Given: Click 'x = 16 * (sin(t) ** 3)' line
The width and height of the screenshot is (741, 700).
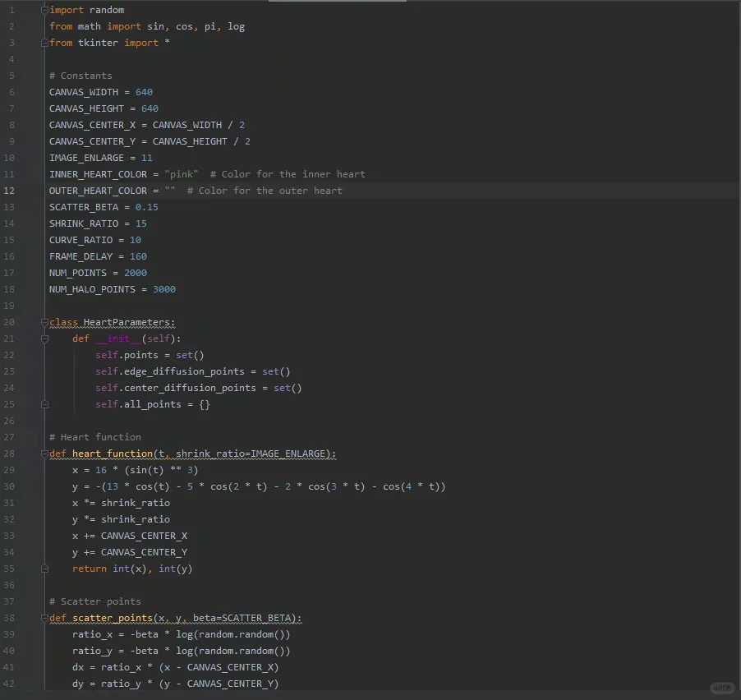Looking at the screenshot, I should [x=136, y=470].
